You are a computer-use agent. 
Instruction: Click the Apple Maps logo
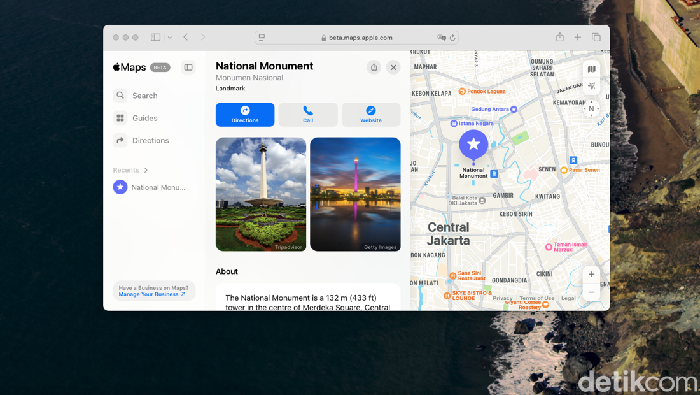click(x=129, y=67)
